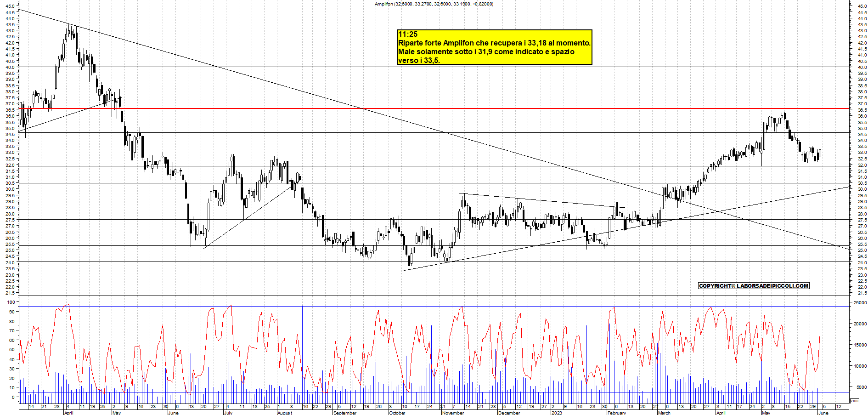Click the 80 level on the oscillator scale
This screenshot has width=868, height=415.
click(x=12, y=321)
